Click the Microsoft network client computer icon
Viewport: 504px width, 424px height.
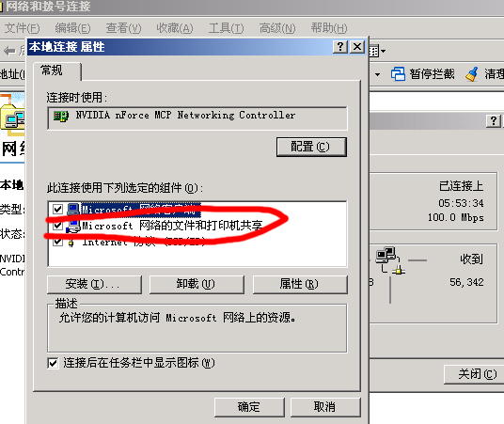(x=73, y=210)
